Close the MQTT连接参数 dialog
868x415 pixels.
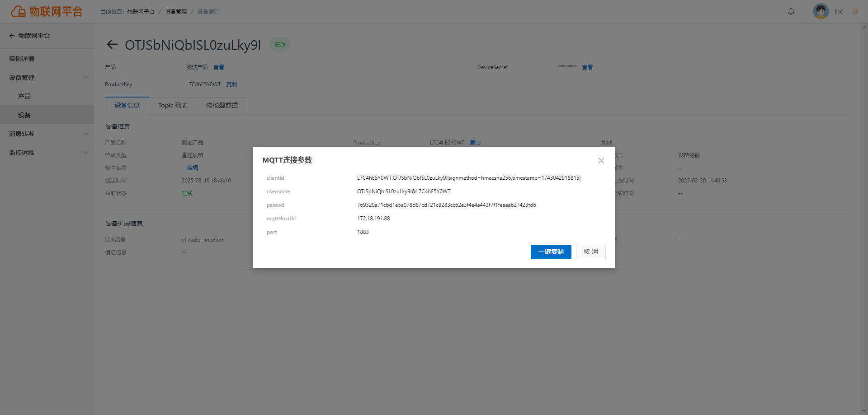[601, 161]
